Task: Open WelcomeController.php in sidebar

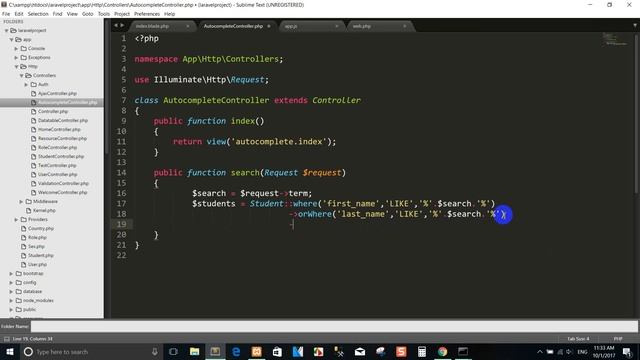Action: tap(62, 192)
